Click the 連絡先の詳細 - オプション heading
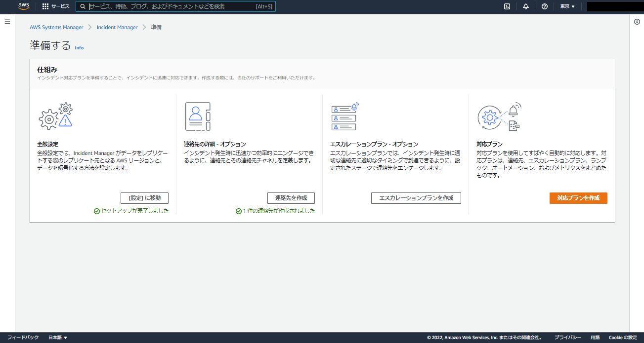 tap(215, 144)
